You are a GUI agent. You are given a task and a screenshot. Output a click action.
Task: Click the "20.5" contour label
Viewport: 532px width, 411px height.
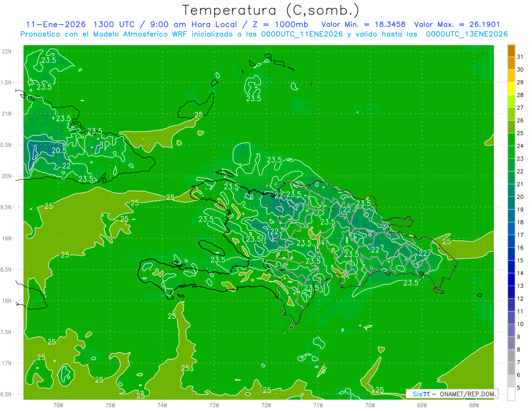[59, 150]
